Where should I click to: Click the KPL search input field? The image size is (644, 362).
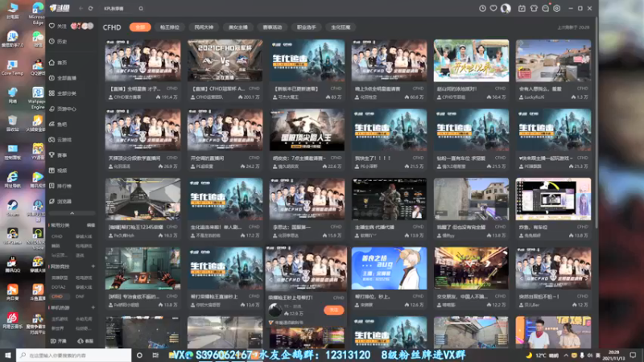point(119,8)
